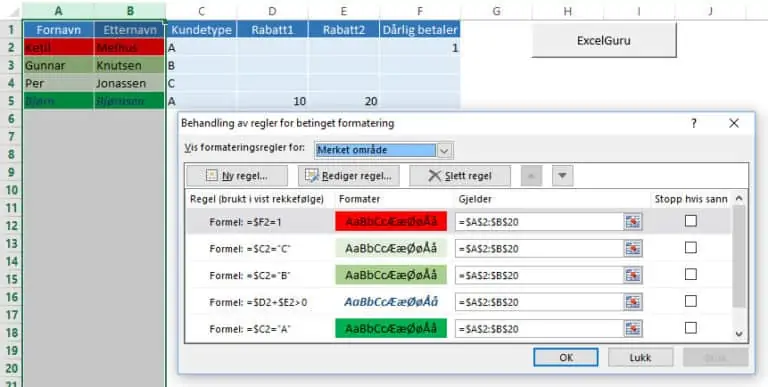Select column D header
The image size is (768, 387).
272,11
